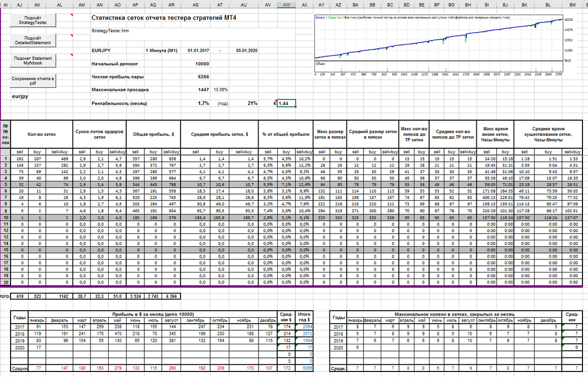588x377 pixels.
Task: Click the initial deposit value '10000'
Action: (202, 64)
